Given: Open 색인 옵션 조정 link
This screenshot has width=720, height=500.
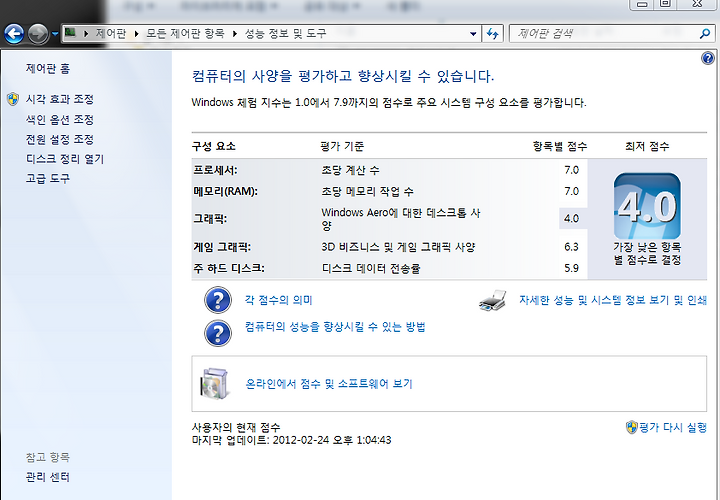Looking at the screenshot, I should click(x=60, y=120).
